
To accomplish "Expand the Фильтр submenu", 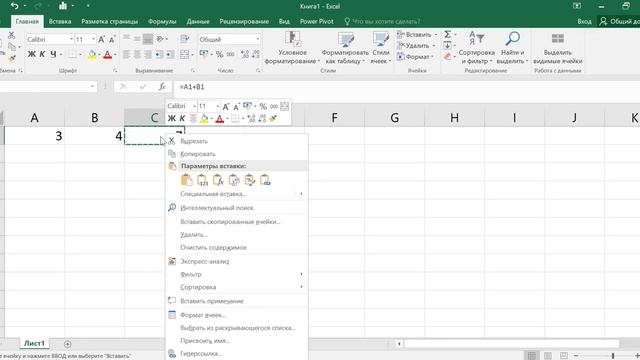I will coord(237,274).
